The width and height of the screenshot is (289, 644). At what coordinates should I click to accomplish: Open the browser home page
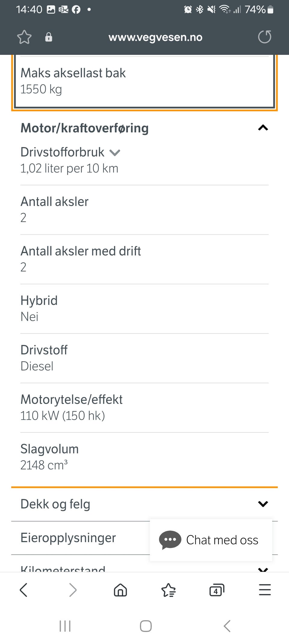(x=120, y=590)
